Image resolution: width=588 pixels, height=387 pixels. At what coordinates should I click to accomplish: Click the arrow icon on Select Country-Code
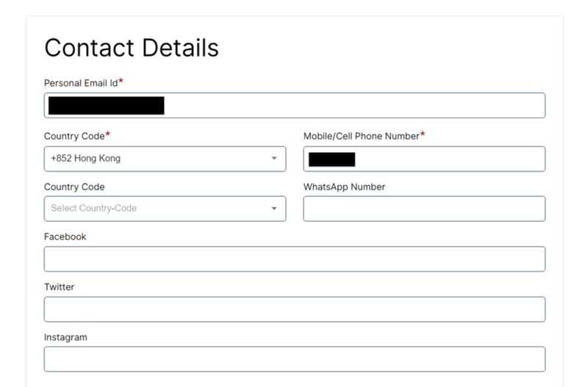point(274,209)
